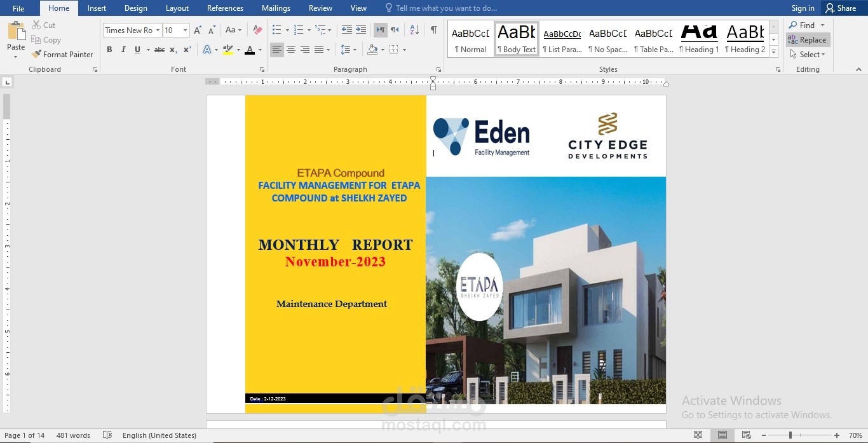Switch to the Design tab
868x443 pixels.
(x=135, y=8)
